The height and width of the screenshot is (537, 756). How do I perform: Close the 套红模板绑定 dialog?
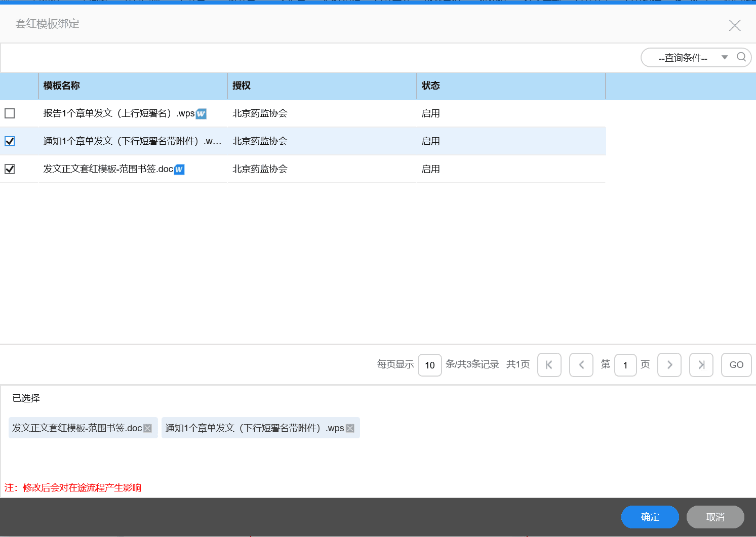[x=735, y=25]
